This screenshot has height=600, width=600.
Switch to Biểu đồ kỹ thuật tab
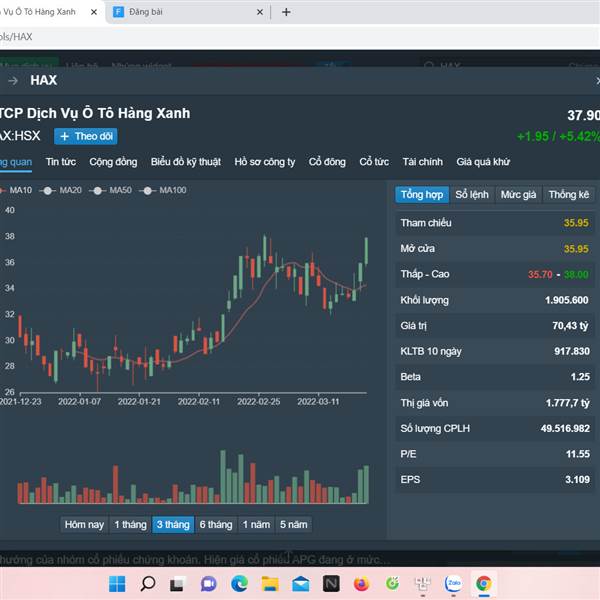pyautogui.click(x=186, y=162)
